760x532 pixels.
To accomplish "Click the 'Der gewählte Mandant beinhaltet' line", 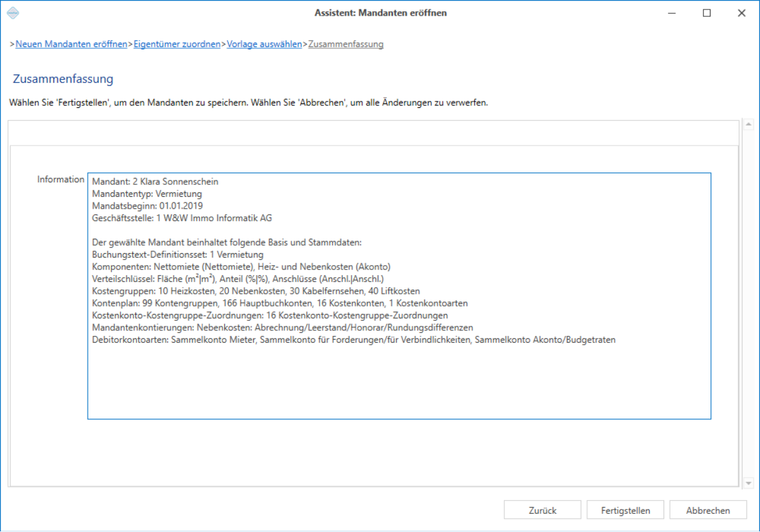I will [x=227, y=243].
